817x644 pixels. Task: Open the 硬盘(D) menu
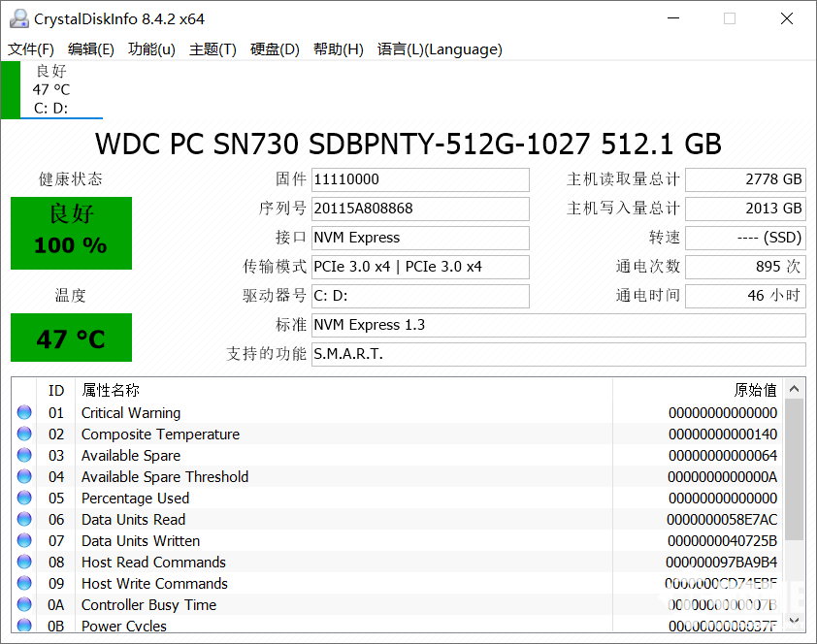275,49
